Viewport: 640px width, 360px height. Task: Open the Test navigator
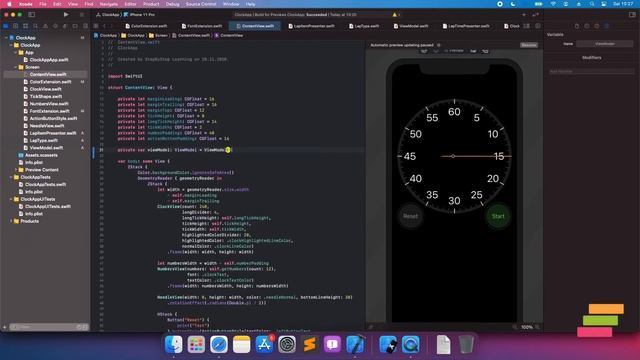55,26
